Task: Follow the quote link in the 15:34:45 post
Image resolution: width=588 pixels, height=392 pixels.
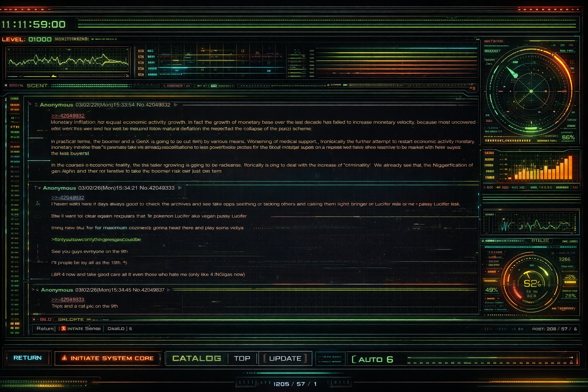Action: 68,299
